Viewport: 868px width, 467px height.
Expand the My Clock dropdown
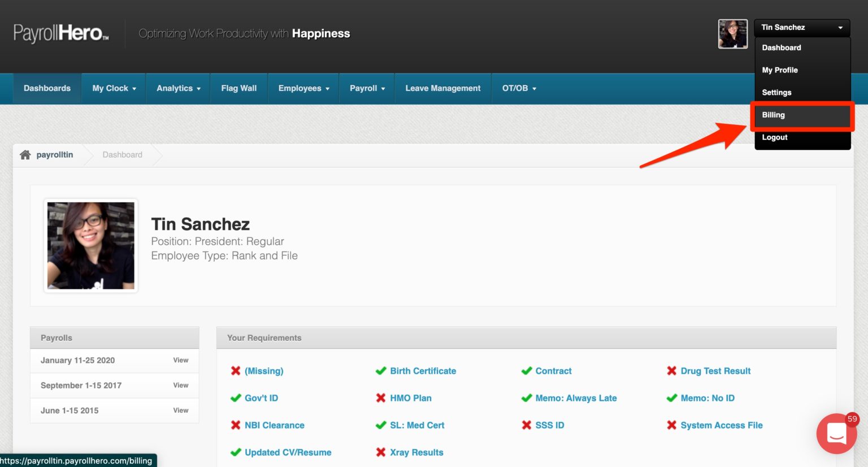(114, 88)
